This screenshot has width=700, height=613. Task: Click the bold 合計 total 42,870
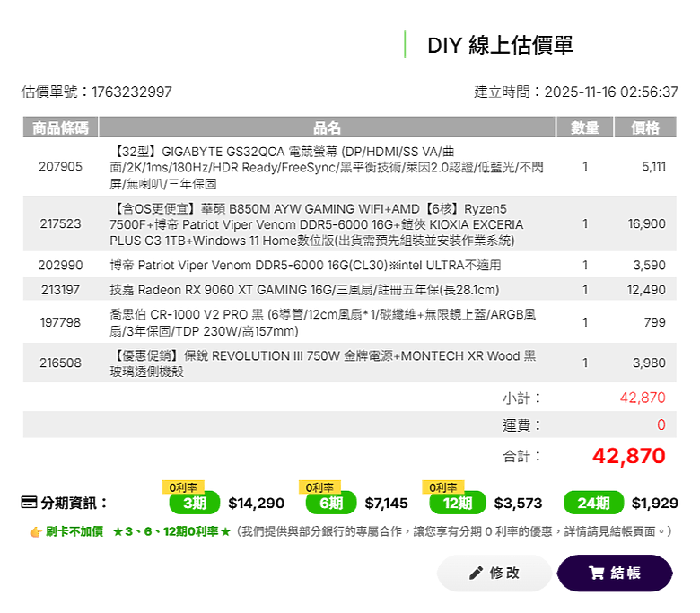tap(628, 456)
